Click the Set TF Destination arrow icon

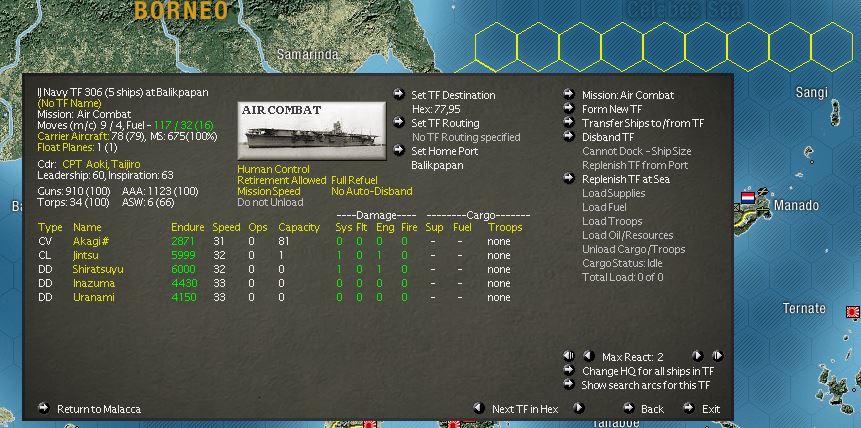pos(399,95)
